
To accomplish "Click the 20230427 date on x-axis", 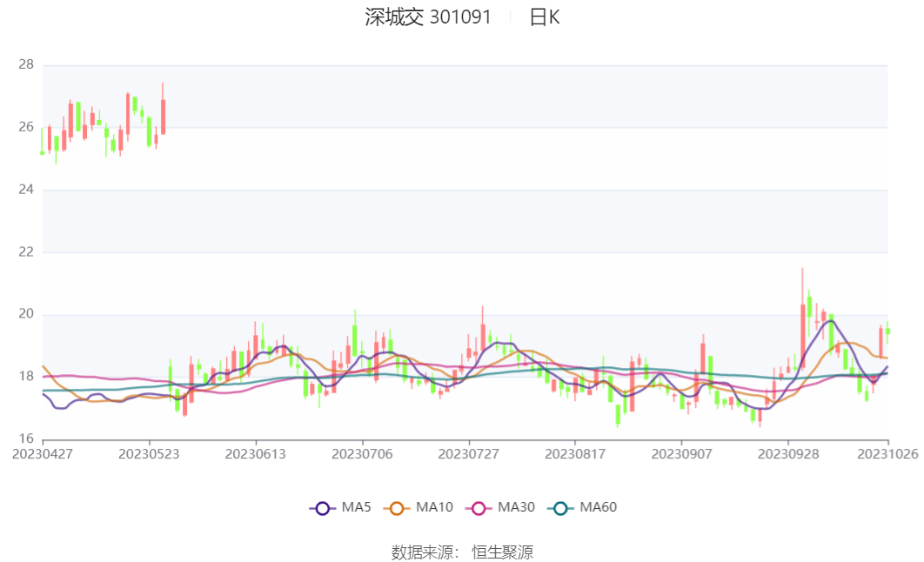I will pyautogui.click(x=43, y=454).
